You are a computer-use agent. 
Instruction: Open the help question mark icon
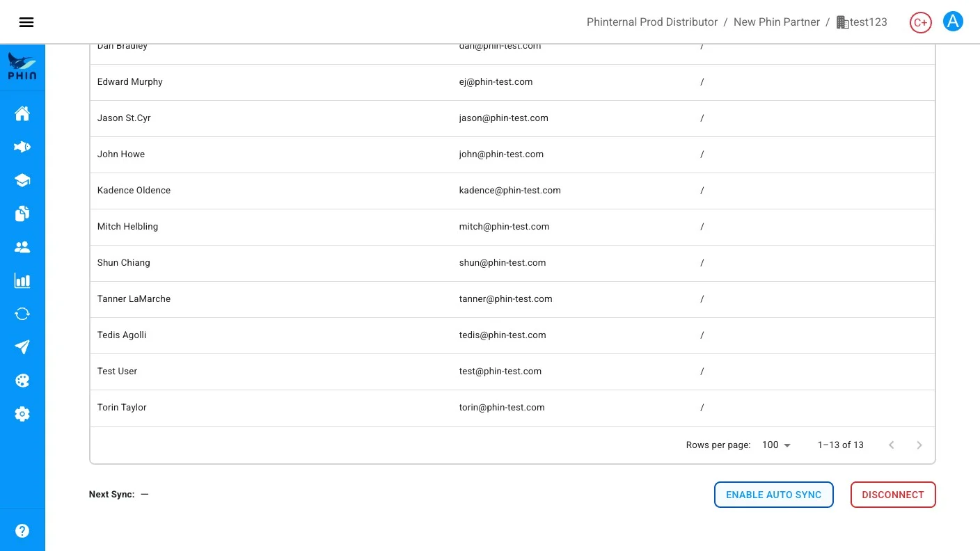(x=22, y=531)
